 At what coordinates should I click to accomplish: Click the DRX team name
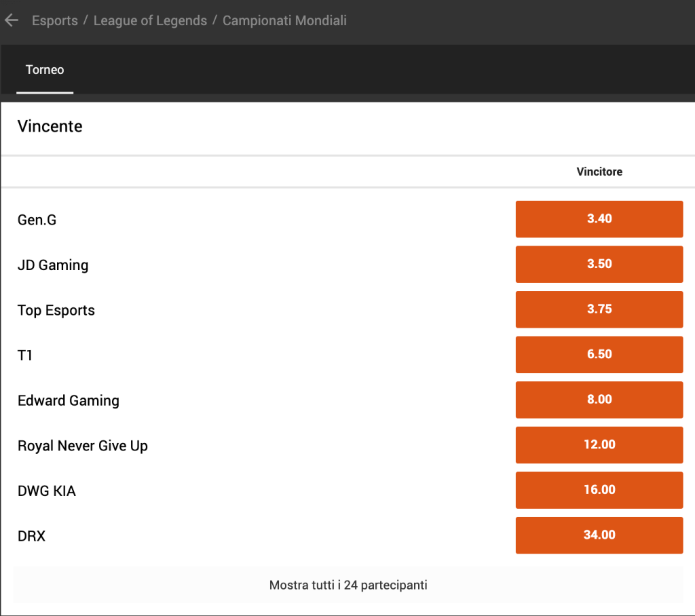[31, 536]
